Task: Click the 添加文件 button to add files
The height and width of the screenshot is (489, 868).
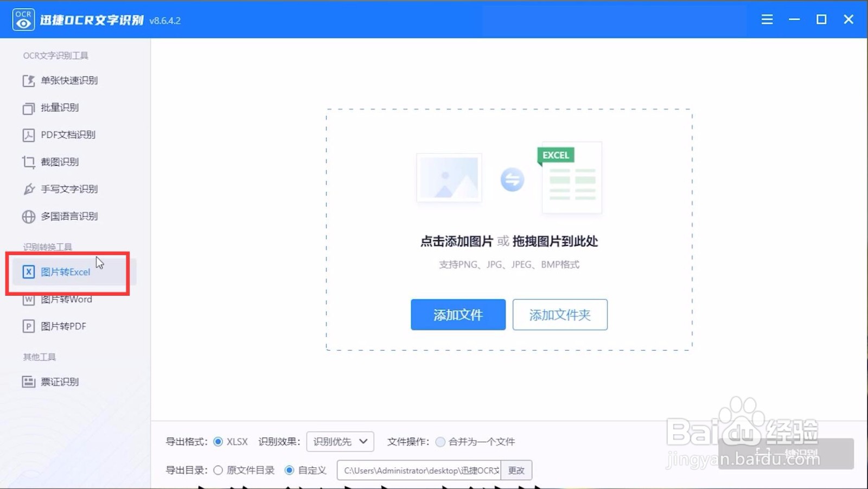Action: [457, 315]
